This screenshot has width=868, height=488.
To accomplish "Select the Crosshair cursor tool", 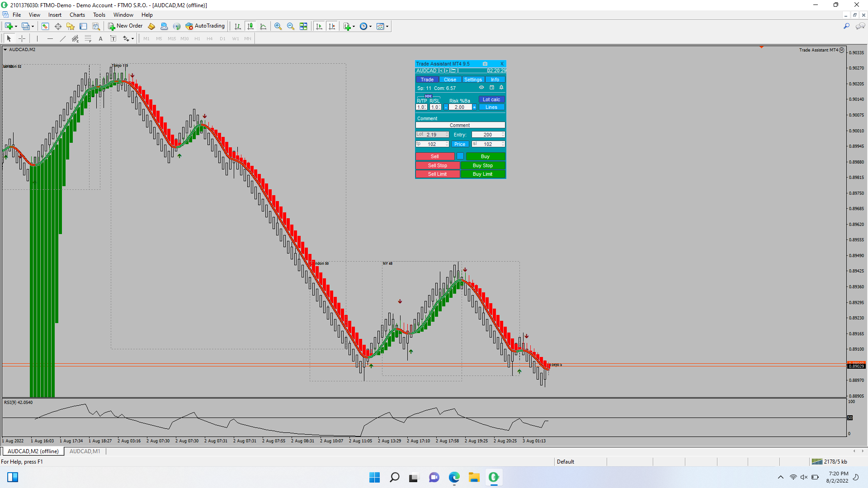I will click(22, 39).
